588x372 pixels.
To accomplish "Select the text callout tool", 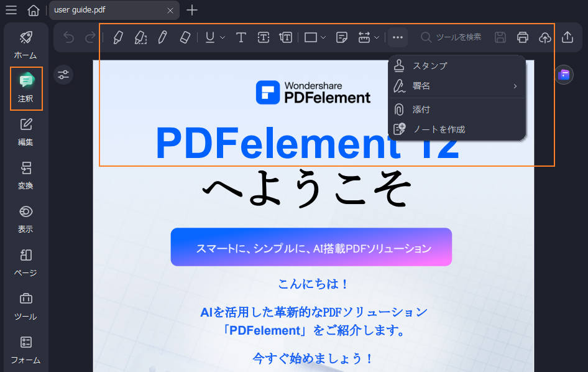I will [x=286, y=37].
